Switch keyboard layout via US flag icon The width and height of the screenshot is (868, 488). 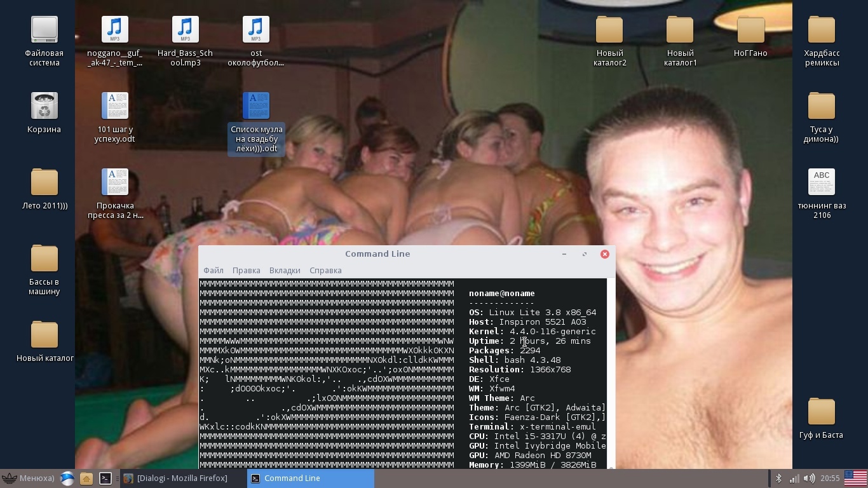[856, 478]
